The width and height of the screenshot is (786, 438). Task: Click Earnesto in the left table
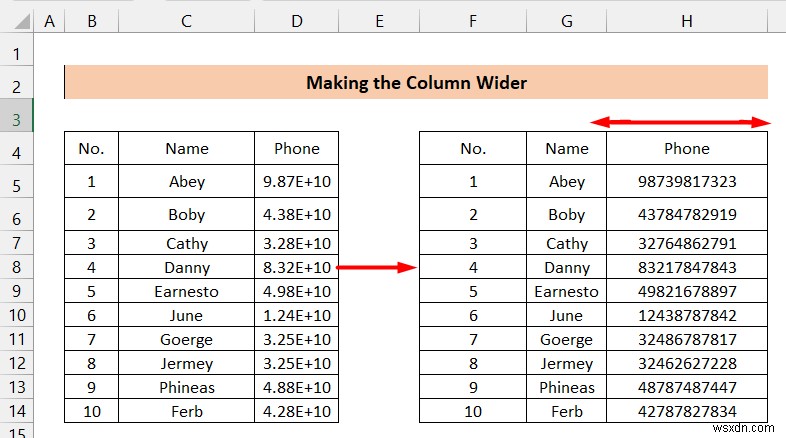coord(186,291)
